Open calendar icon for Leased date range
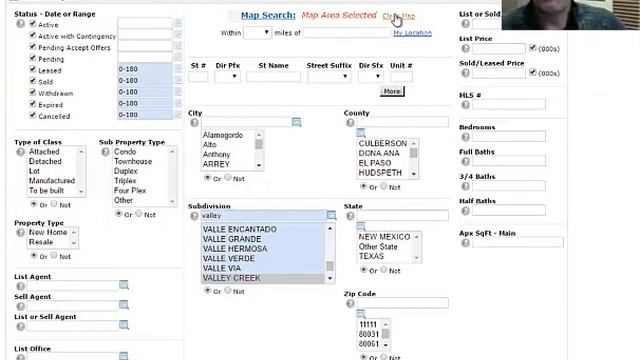The width and height of the screenshot is (640, 360). point(178,69)
